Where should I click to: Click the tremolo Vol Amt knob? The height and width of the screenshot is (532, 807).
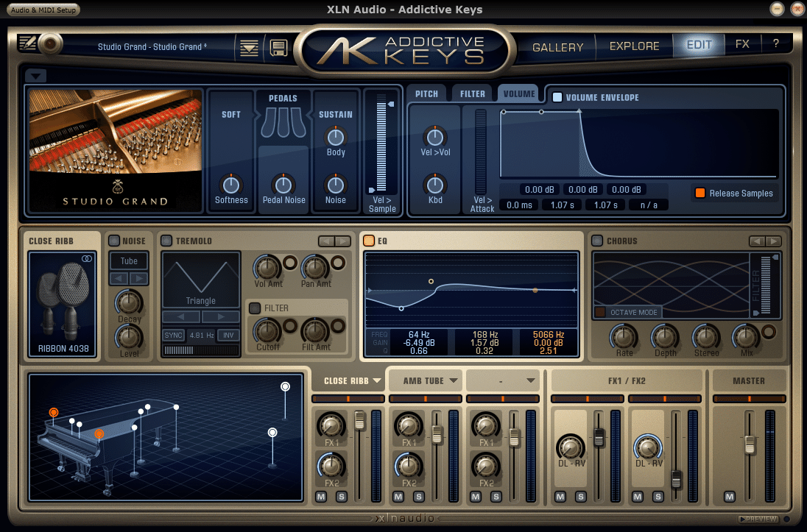(267, 268)
